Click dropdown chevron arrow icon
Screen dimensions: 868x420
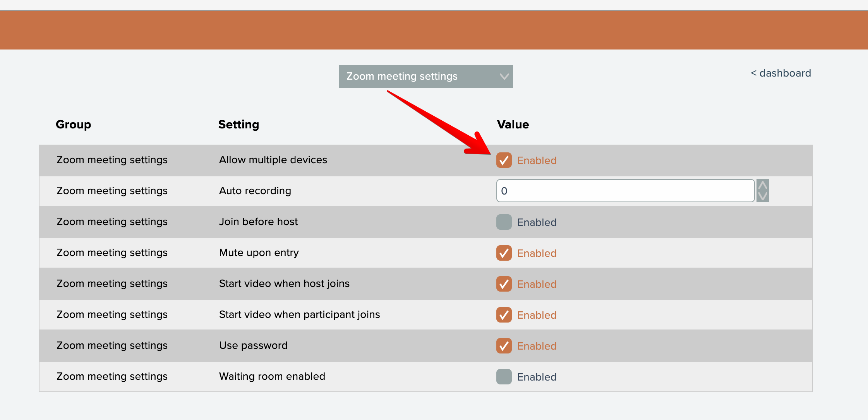(504, 77)
